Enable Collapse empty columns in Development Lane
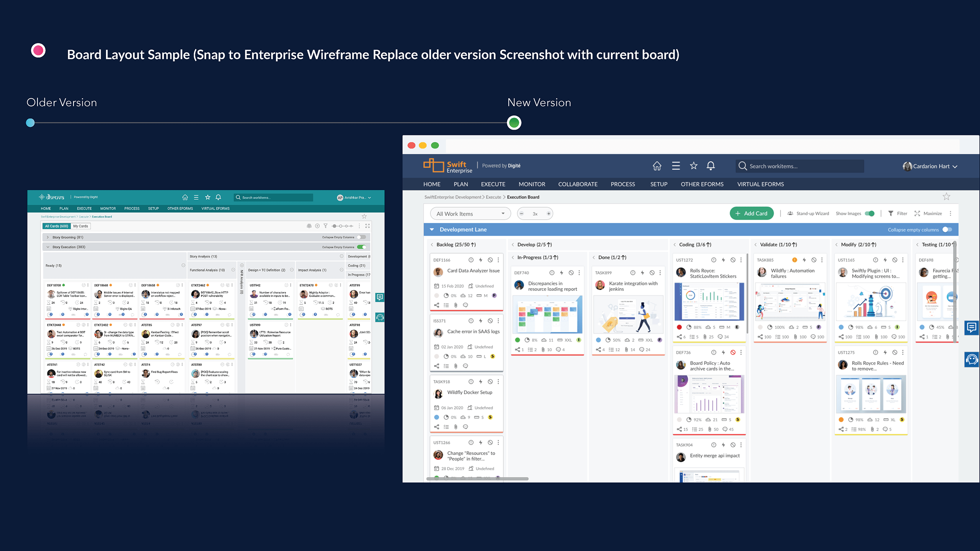 click(948, 230)
